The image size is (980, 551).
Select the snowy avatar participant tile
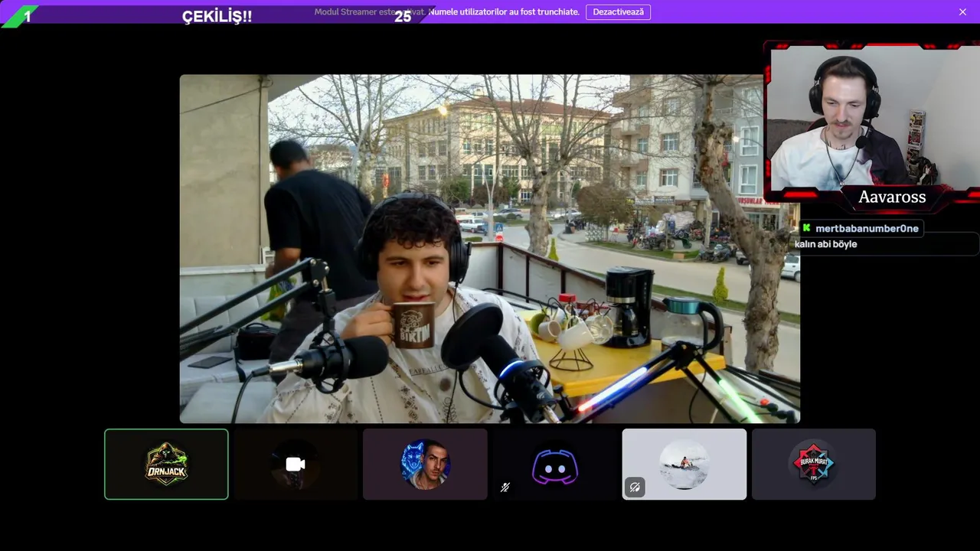click(684, 464)
